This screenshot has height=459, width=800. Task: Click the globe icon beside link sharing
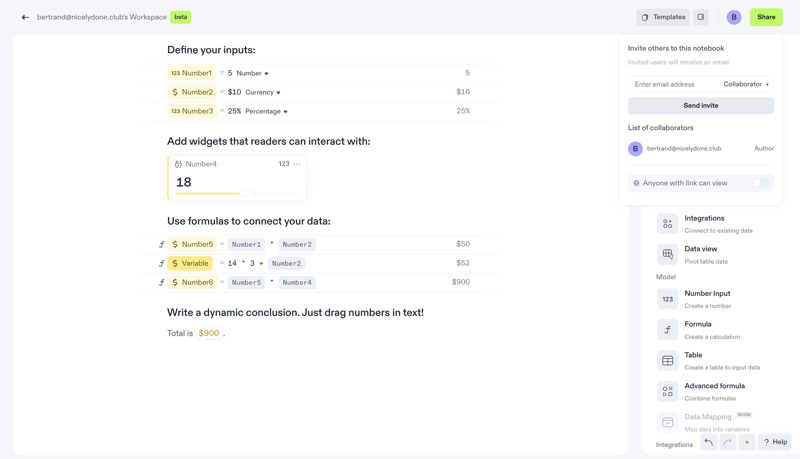tap(636, 183)
